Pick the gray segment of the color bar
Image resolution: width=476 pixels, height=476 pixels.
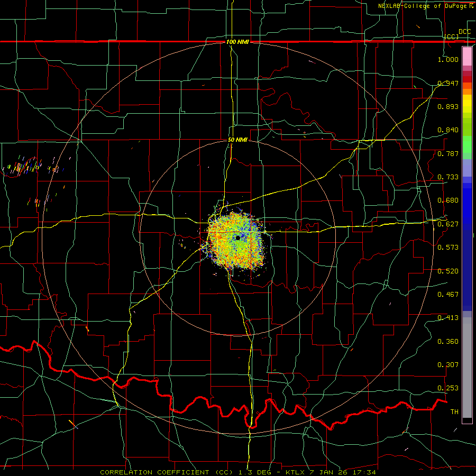click(467, 368)
